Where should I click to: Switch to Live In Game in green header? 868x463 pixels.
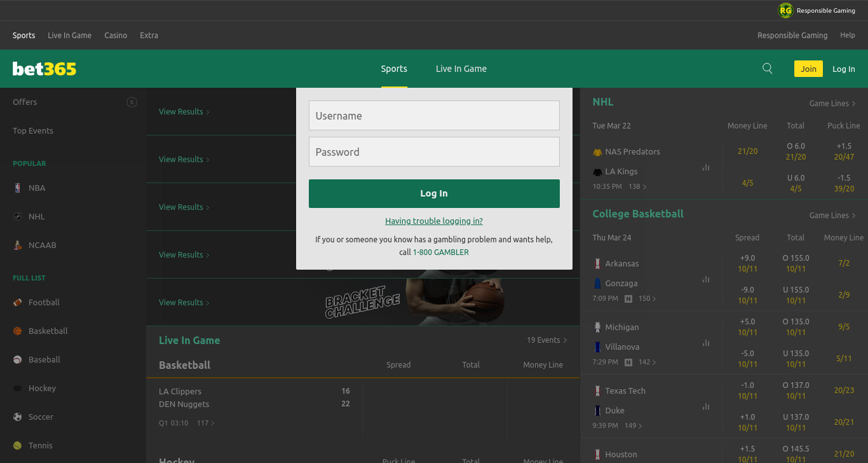[x=461, y=69]
